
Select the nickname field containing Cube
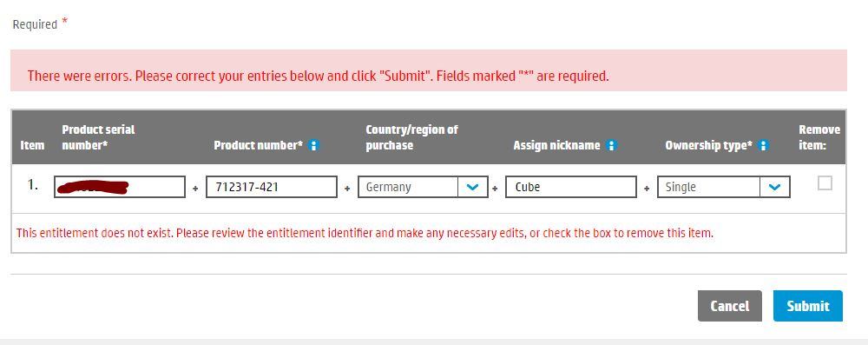point(571,187)
